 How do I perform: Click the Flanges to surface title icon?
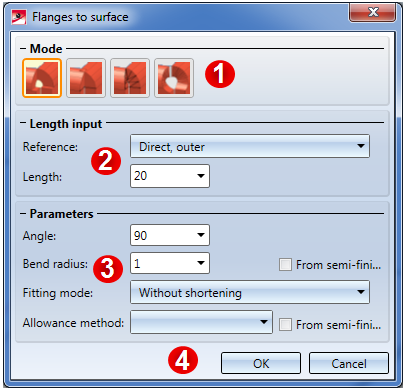click(19, 17)
